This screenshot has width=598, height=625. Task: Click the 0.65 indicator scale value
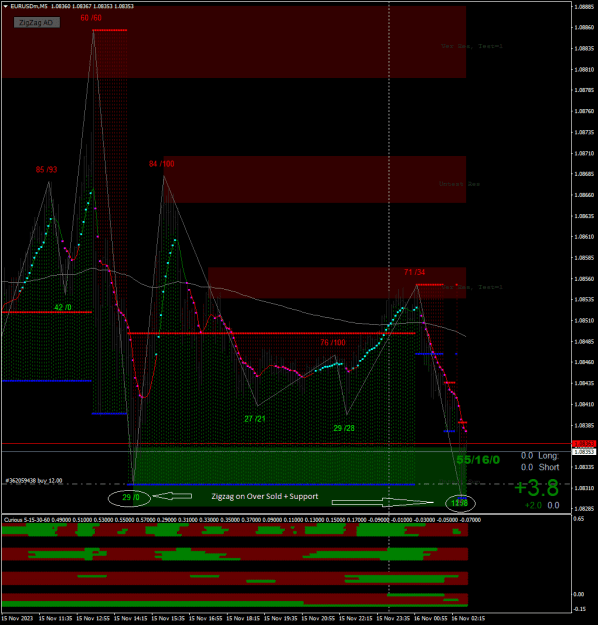(579, 519)
